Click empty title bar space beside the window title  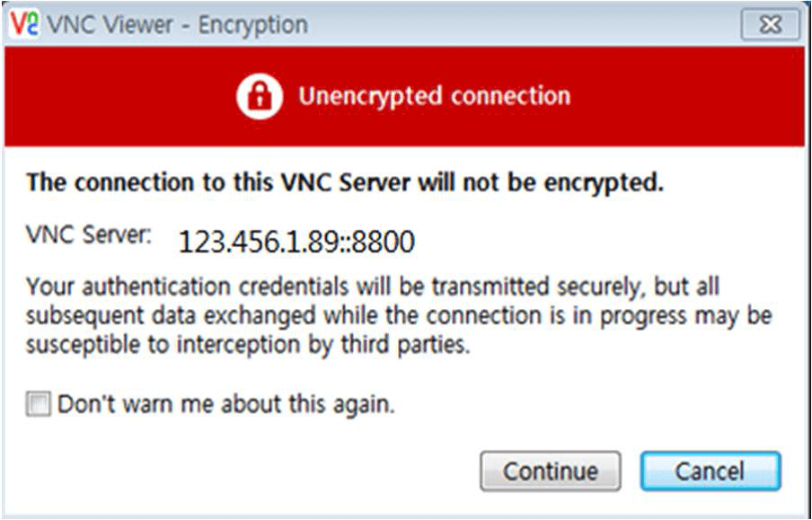click(523, 24)
